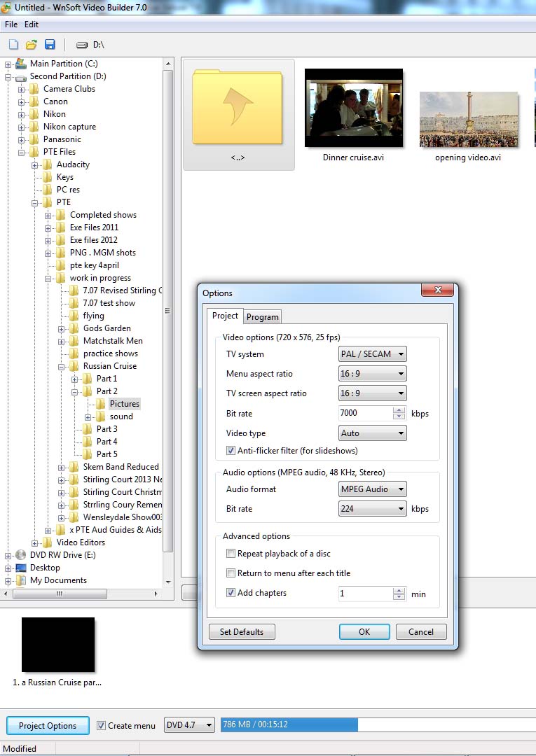Increase video bit rate with up arrow
This screenshot has height=756, width=536.
[399, 409]
